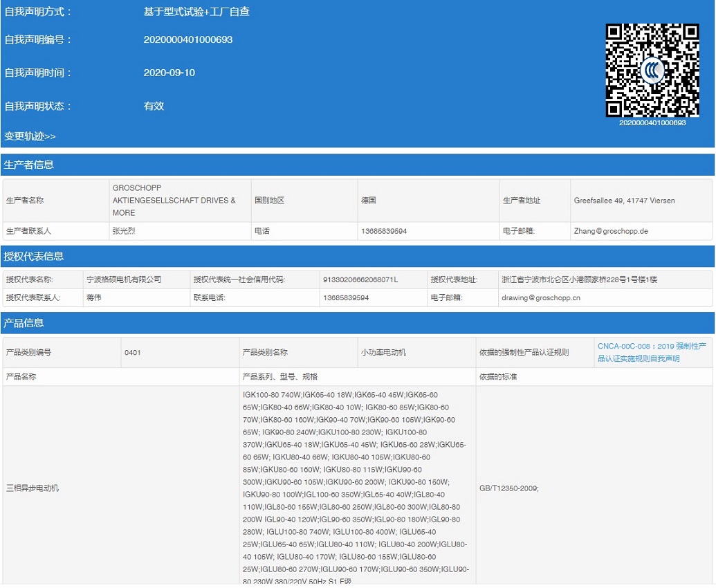Select the representative's 联系电话 number 13685839594
Image resolution: width=716 pixels, height=588 pixels.
[x=346, y=297]
